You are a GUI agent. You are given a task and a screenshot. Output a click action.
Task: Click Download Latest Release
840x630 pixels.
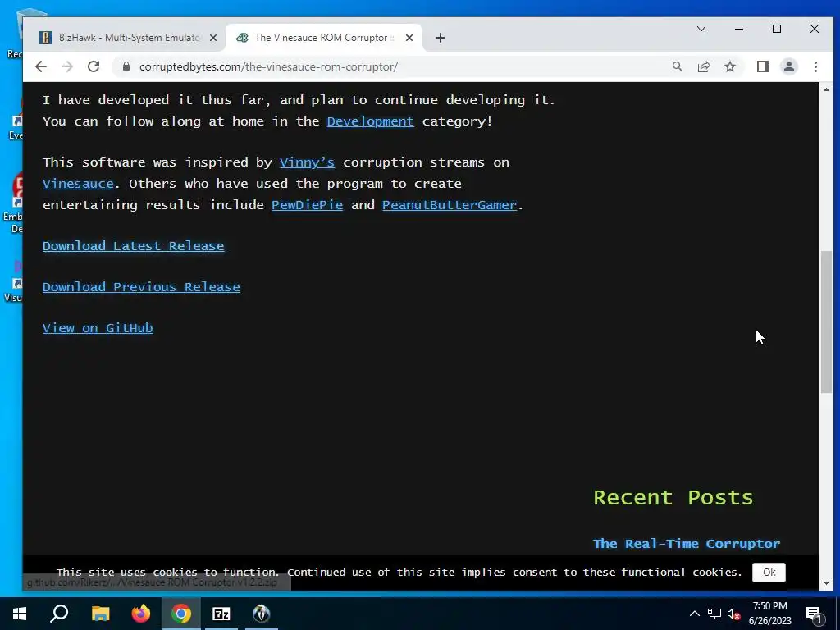pos(134,246)
